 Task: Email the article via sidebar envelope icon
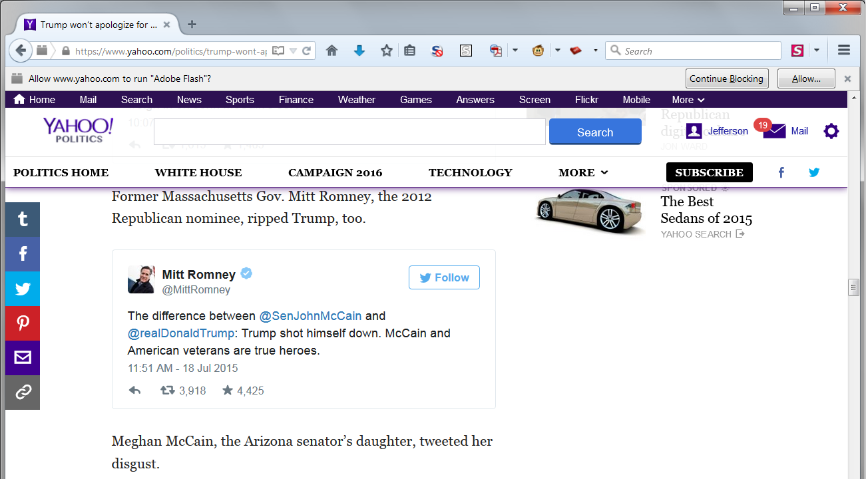pyautogui.click(x=23, y=358)
